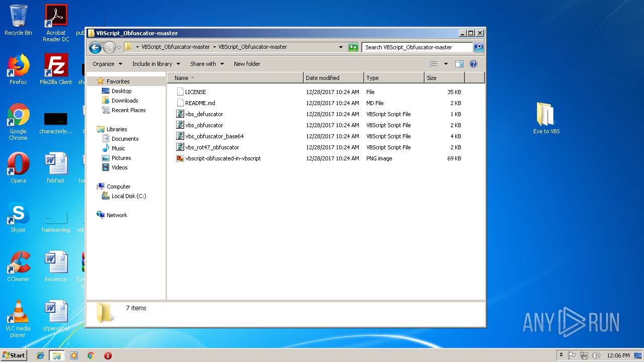
Task: Refresh the folder with the green arrows button
Action: point(353,47)
